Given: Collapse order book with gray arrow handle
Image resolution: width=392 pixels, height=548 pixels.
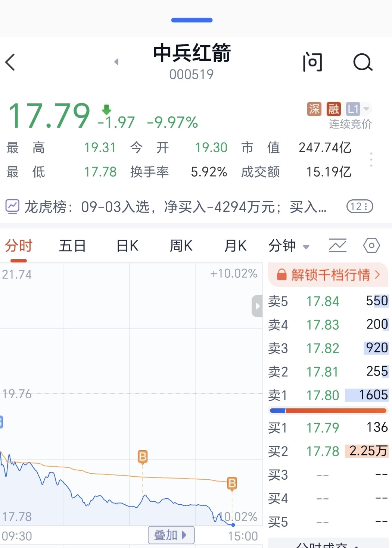Looking at the screenshot, I should (257, 306).
